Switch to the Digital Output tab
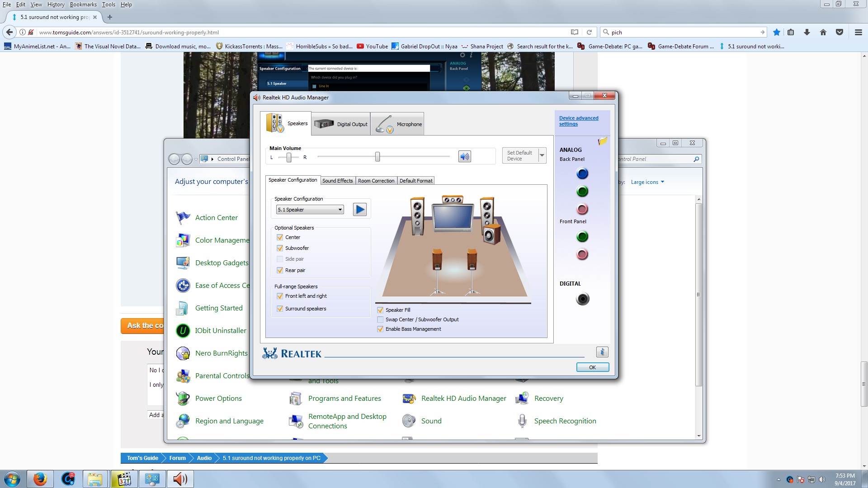 (x=341, y=124)
